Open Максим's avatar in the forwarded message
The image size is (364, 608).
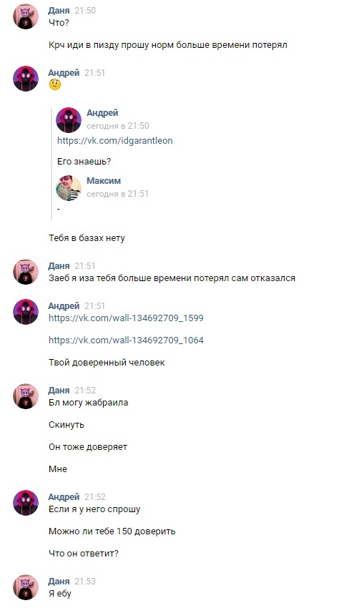tap(69, 187)
